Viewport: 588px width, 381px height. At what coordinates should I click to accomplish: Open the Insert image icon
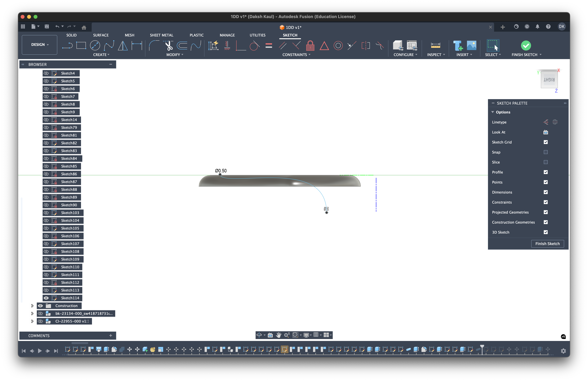(x=471, y=46)
